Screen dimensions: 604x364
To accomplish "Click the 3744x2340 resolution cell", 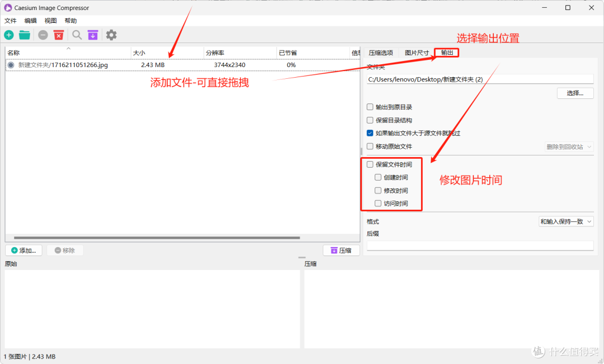I will pos(230,65).
